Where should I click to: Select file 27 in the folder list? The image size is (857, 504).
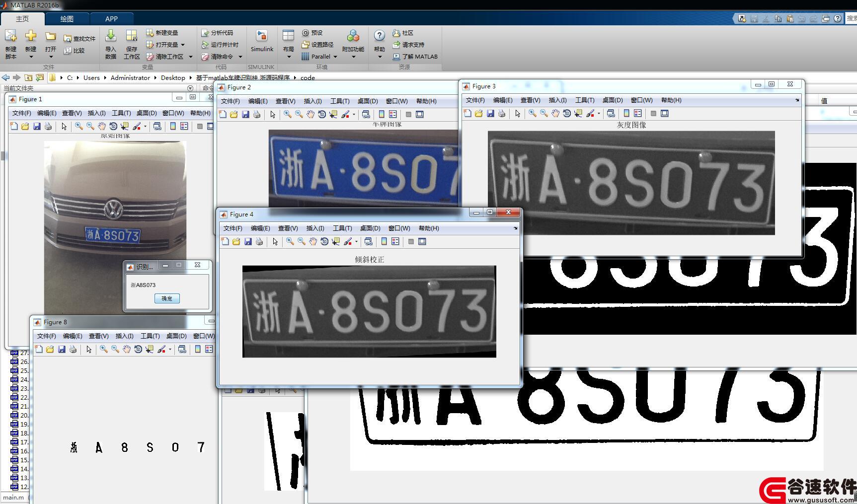tap(19, 353)
